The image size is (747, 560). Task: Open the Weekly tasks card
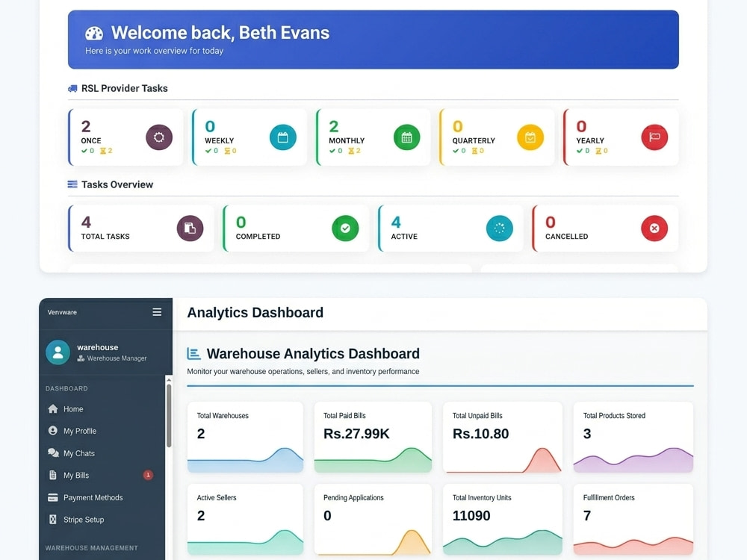click(249, 137)
